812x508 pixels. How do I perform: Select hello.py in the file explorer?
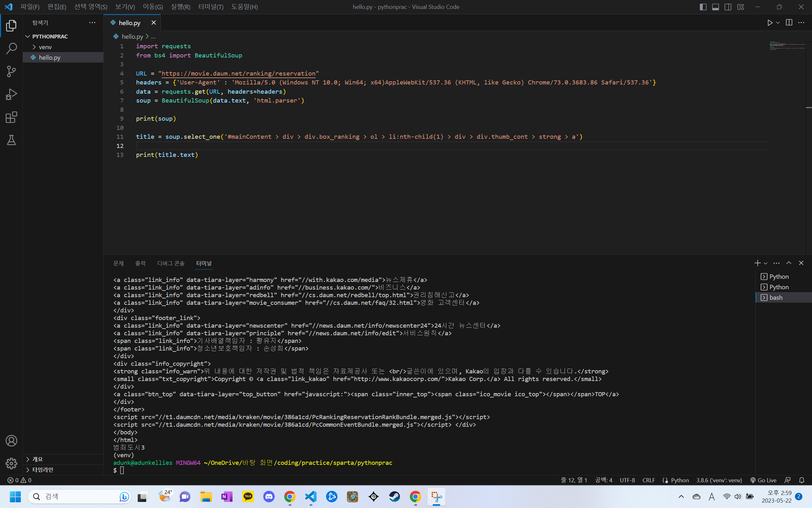point(63,57)
